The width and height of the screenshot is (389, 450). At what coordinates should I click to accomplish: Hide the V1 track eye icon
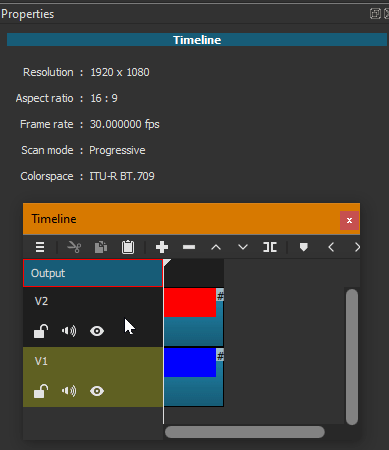click(97, 391)
